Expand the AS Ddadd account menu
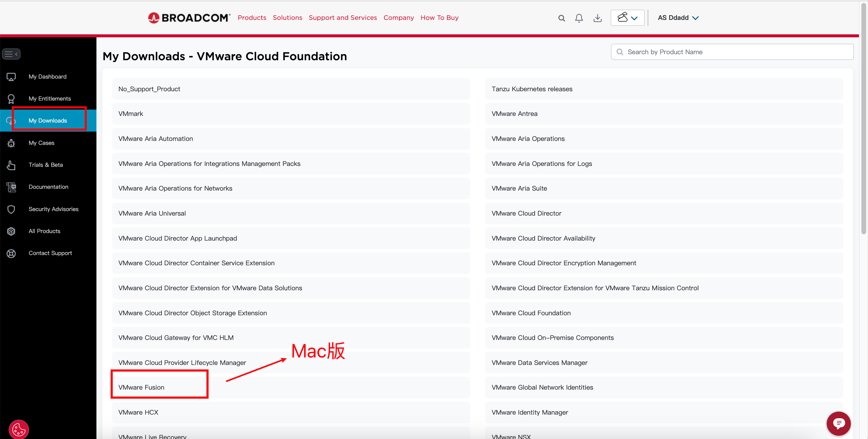Image resolution: width=868 pixels, height=439 pixels. click(x=678, y=17)
